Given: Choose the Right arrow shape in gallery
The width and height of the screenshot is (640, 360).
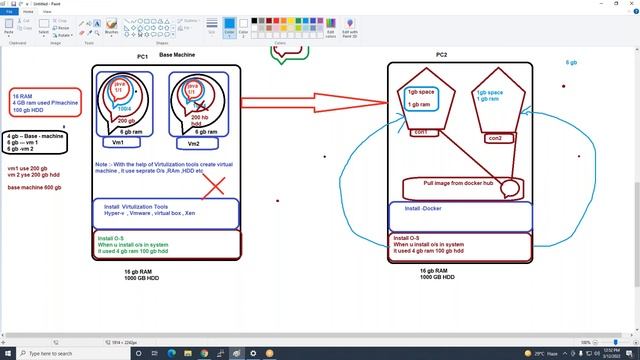Looking at the screenshot, I should coord(154,28).
